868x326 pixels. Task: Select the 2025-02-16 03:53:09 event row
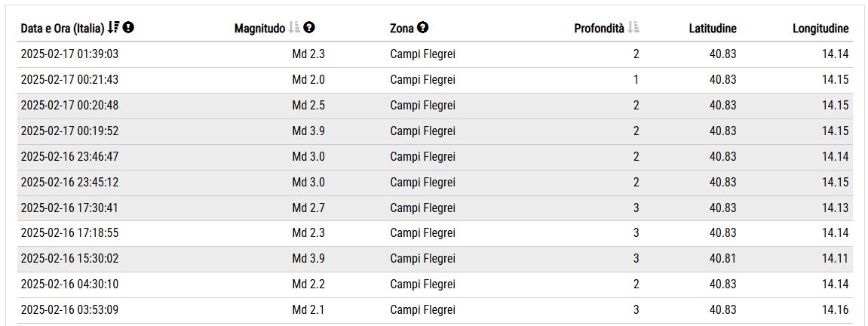point(435,310)
